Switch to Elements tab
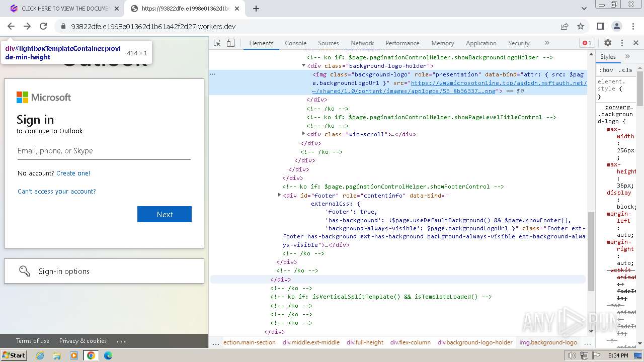The width and height of the screenshot is (644, 362). point(261,43)
